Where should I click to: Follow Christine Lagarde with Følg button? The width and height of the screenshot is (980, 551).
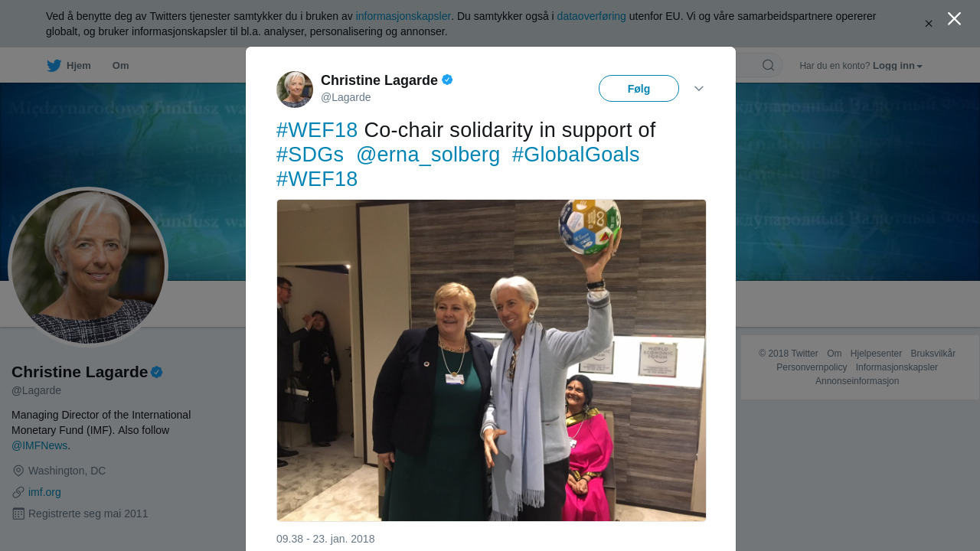coord(639,89)
